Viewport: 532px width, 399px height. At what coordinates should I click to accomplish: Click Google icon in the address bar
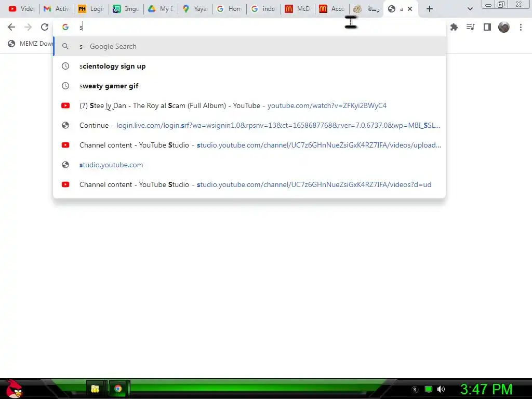[65, 27]
